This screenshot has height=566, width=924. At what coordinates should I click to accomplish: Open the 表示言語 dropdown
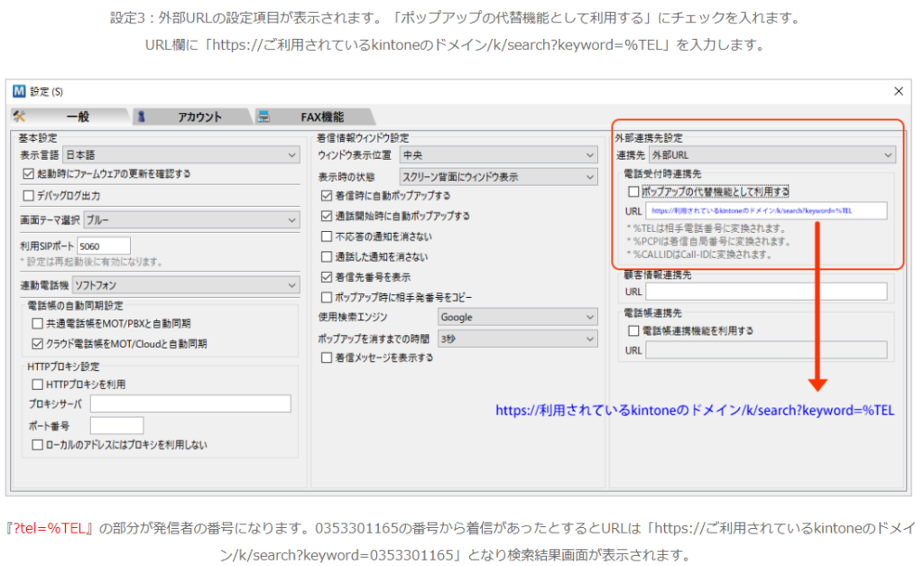180,155
